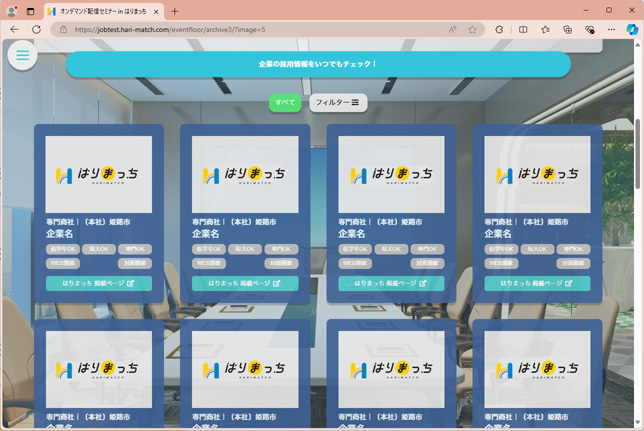Add a new tab with plus icon
644x431 pixels.
point(175,12)
